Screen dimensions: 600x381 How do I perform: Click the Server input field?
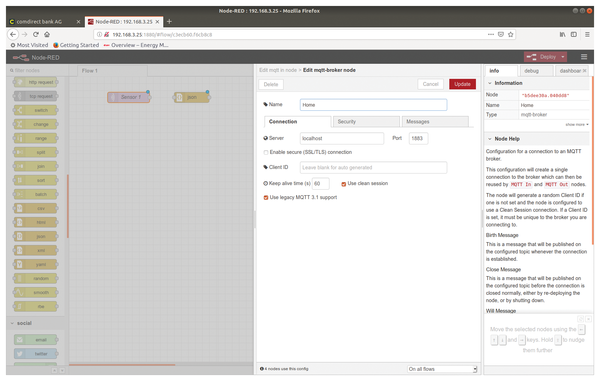342,138
